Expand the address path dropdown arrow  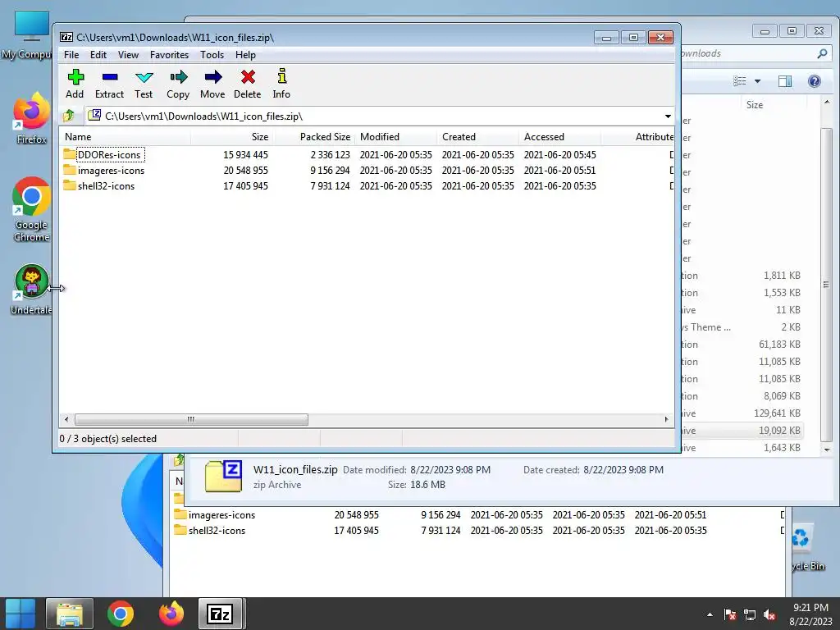pos(668,116)
